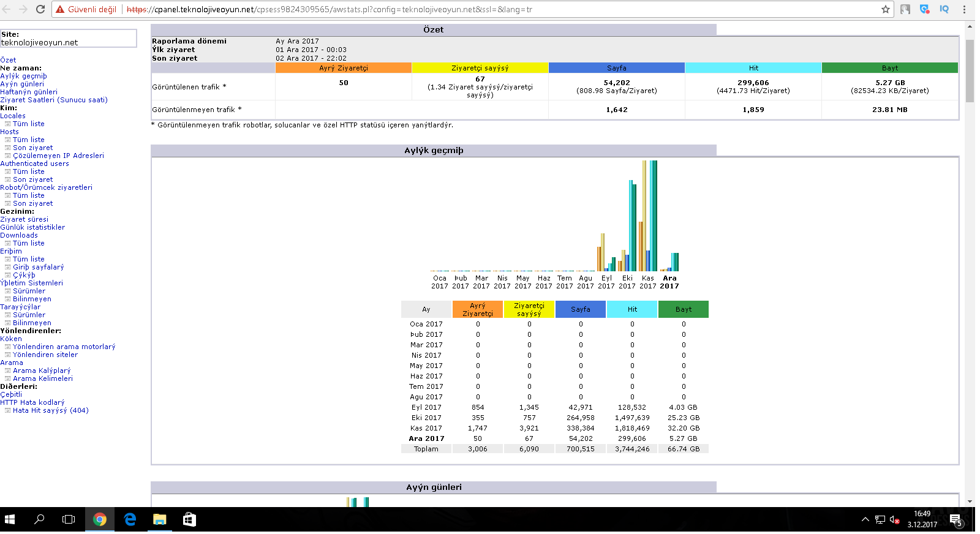The width and height of the screenshot is (980, 534).
Task: Open the "Giriþ sayfalarý" link
Action: tap(39, 267)
